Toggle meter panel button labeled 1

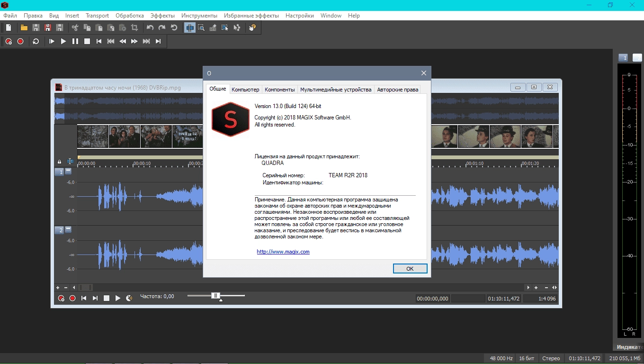point(623,58)
